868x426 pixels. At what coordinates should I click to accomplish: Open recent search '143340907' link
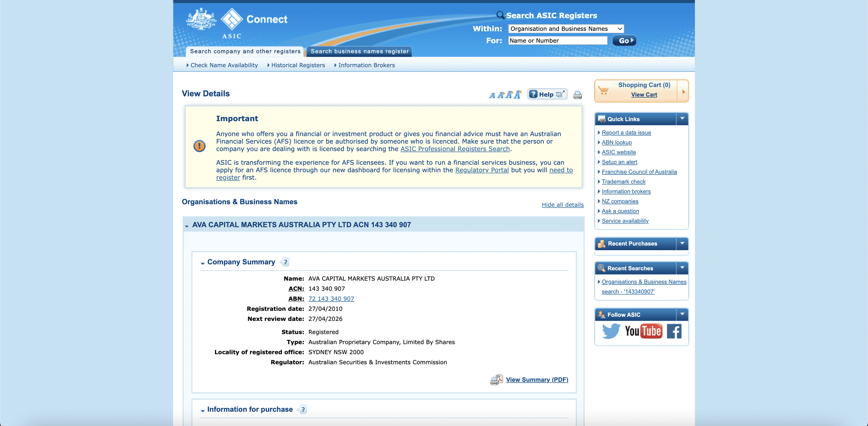coord(644,287)
